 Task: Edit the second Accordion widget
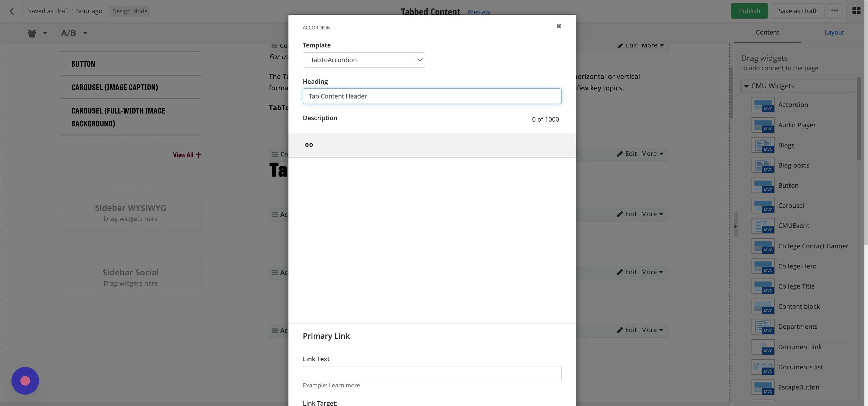click(x=627, y=272)
